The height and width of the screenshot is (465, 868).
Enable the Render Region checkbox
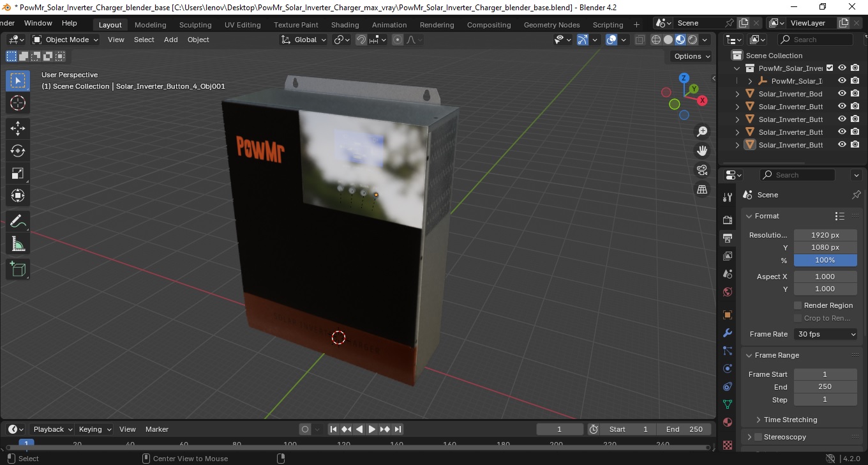(x=798, y=305)
